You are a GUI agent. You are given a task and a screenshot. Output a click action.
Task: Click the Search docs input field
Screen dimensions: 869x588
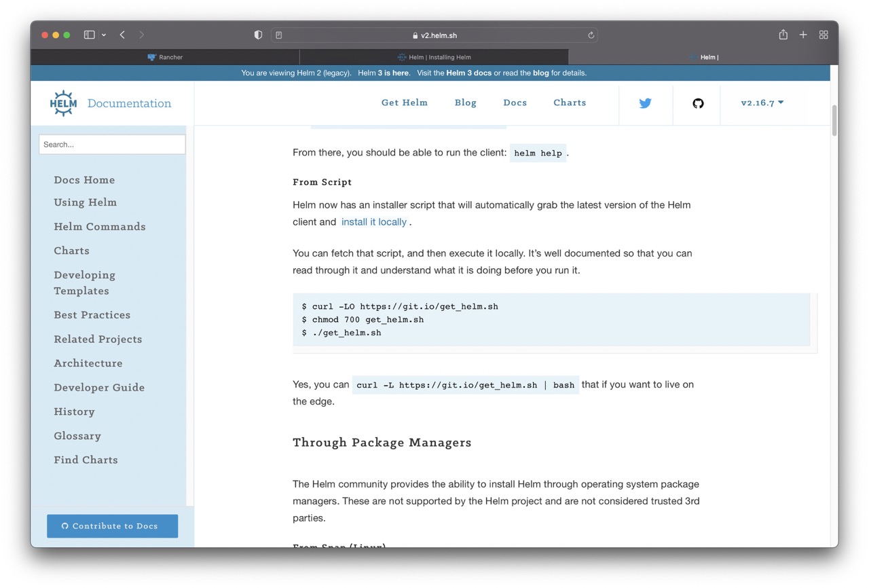pos(112,144)
